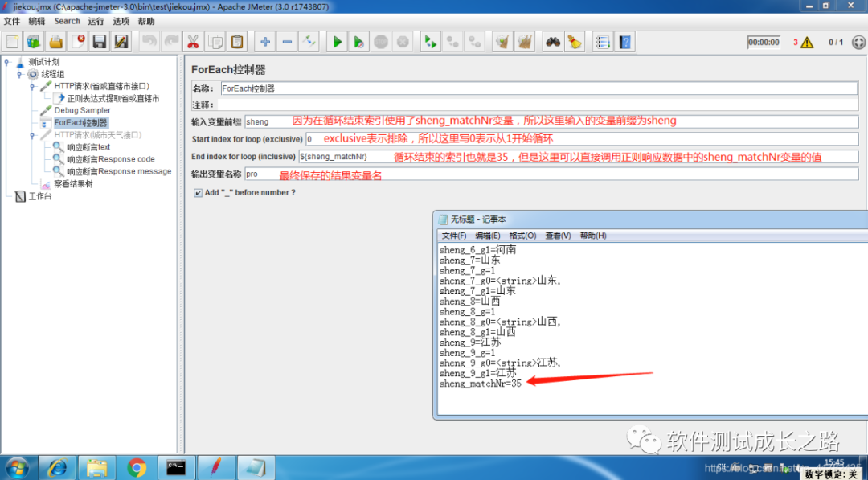Click the 输入变量前缀 input field

pos(551,121)
